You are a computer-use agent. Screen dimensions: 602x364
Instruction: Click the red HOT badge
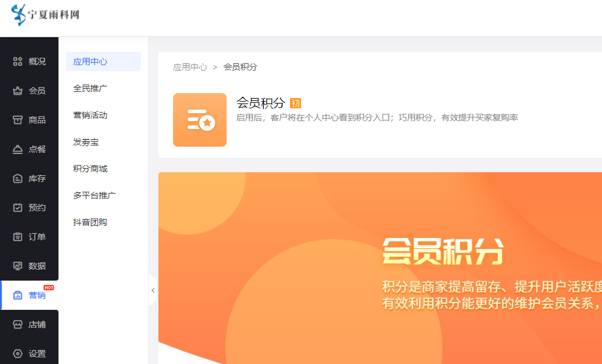tap(49, 288)
